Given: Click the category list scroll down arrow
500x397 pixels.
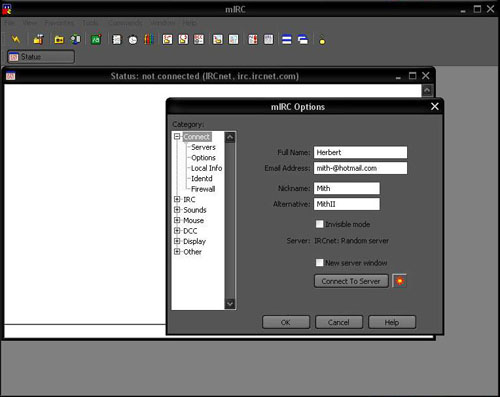Looking at the screenshot, I should tap(230, 304).
